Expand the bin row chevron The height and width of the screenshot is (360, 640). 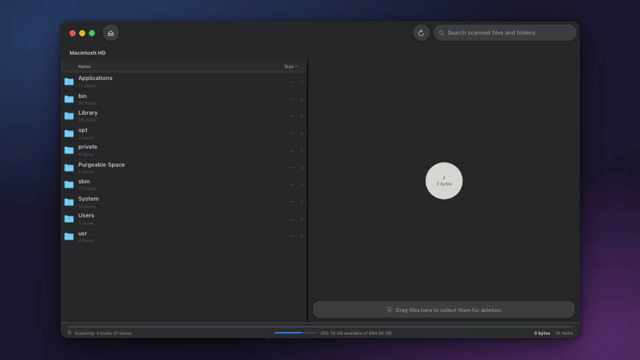click(302, 99)
